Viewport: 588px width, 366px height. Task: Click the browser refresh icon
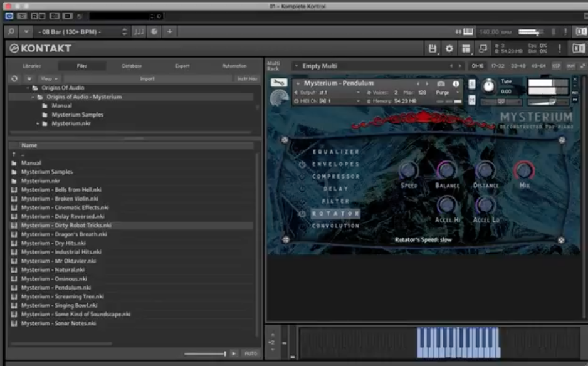coord(14,79)
